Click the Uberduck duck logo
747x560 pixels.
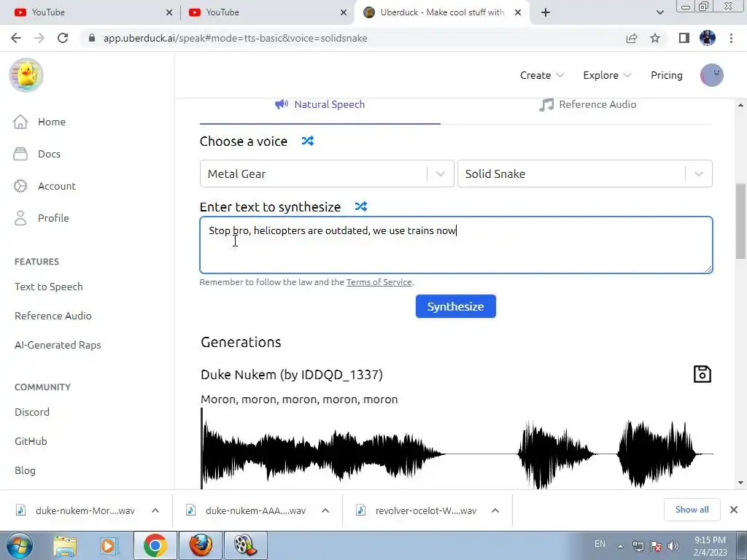coord(26,75)
